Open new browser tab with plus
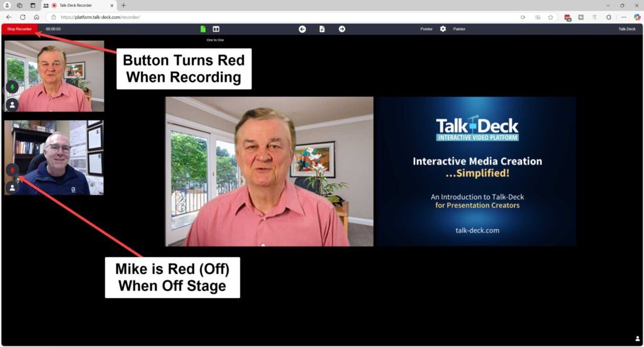 point(123,5)
